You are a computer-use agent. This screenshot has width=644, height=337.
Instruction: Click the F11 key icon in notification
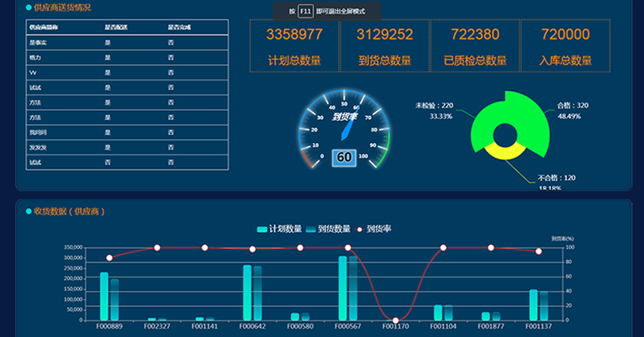(306, 11)
